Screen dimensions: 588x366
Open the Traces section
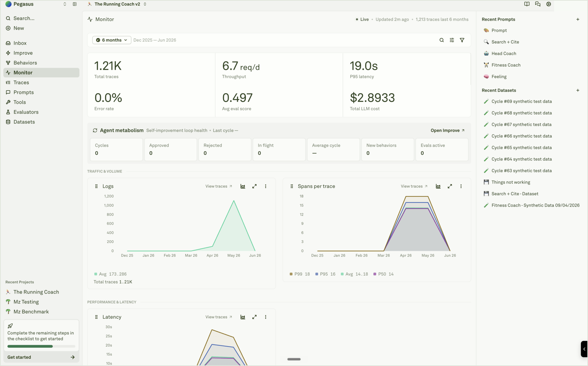(41, 82)
